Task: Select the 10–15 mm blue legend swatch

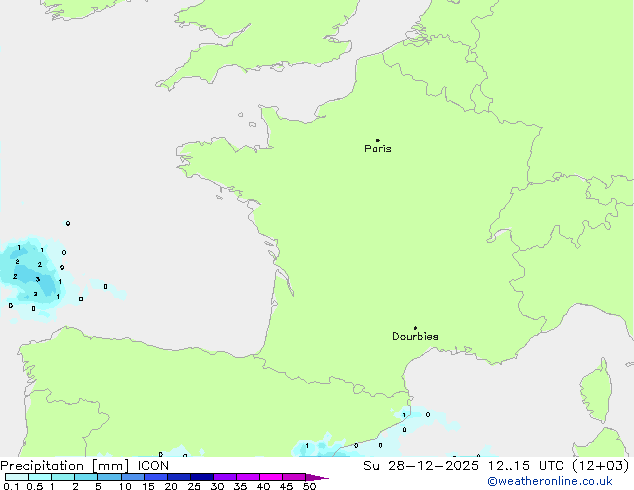Action: click(x=133, y=477)
